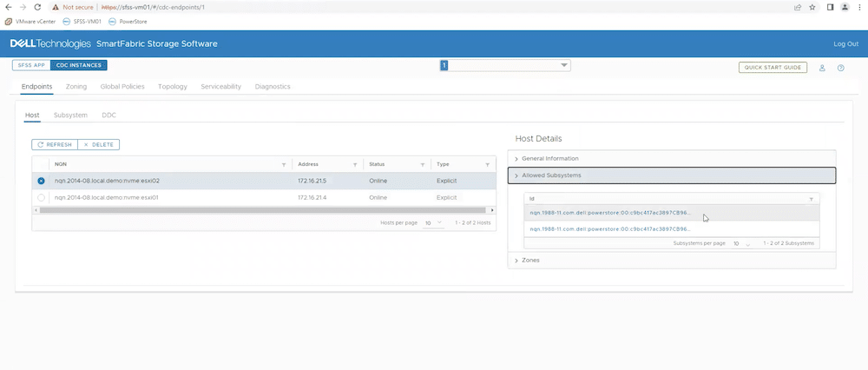Bookmark page with the star icon

[812, 7]
